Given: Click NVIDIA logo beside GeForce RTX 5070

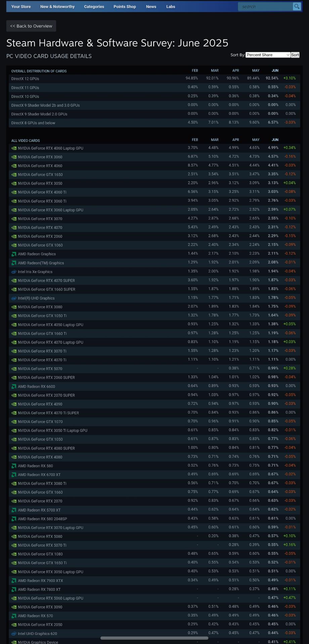Looking at the screenshot, I should 14,369.
